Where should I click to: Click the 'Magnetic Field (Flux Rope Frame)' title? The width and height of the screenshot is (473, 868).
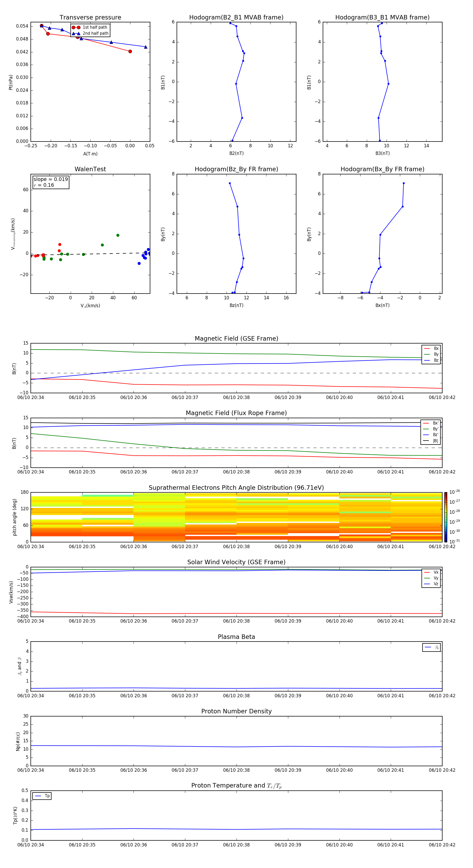(236, 413)
